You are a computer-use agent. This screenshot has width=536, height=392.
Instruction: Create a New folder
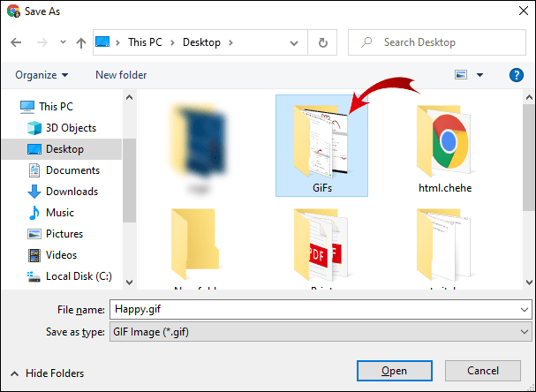[121, 75]
